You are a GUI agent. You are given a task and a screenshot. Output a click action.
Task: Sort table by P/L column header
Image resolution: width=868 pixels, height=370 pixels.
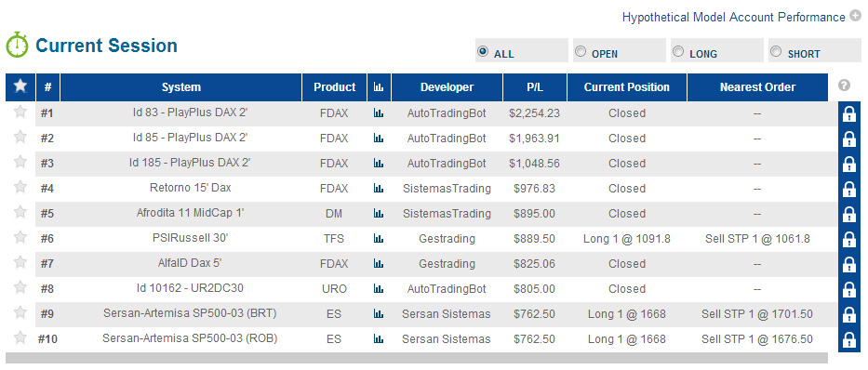(535, 86)
